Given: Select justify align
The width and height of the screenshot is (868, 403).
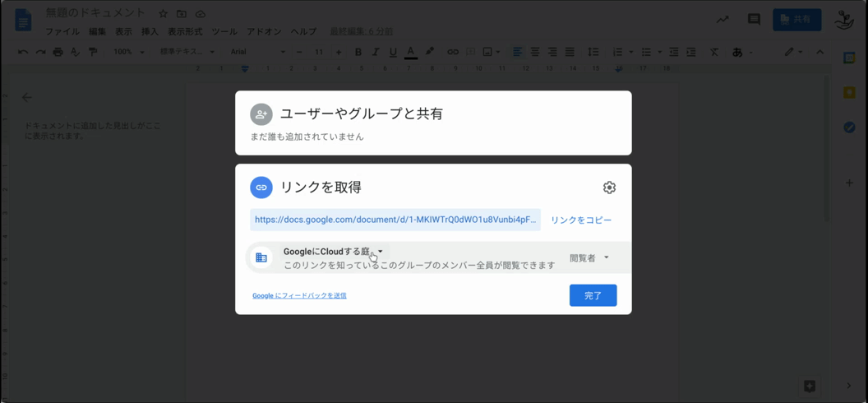Looking at the screenshot, I should click(x=570, y=52).
